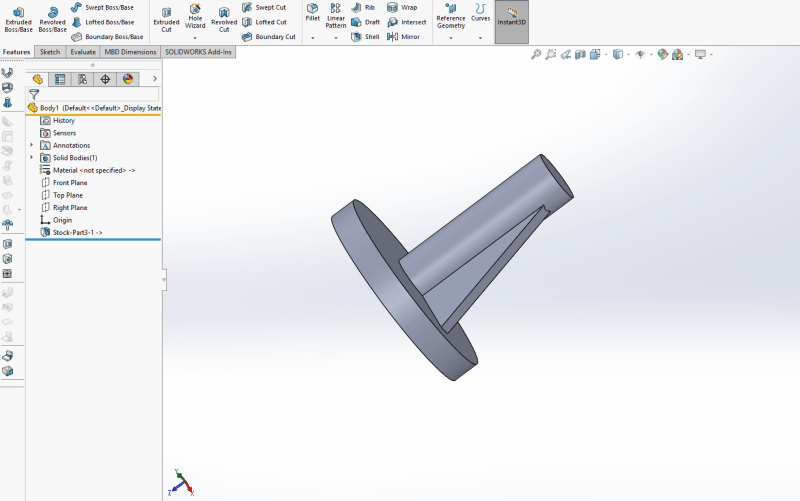Open Hole Wizard dropdown arrow

click(195, 38)
